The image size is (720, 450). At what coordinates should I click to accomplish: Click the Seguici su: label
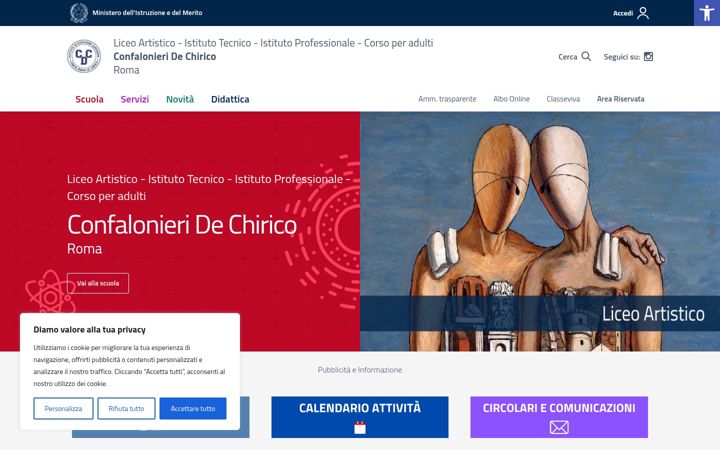pos(622,57)
